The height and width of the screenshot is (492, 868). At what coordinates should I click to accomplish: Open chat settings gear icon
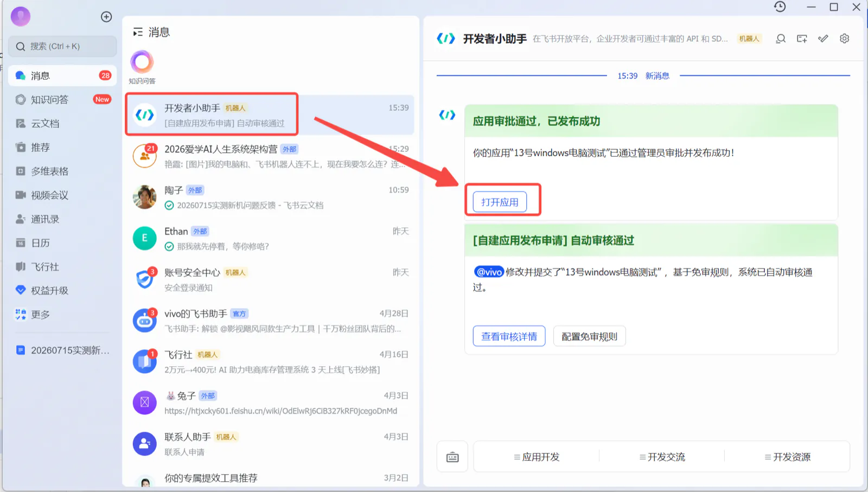(x=844, y=39)
